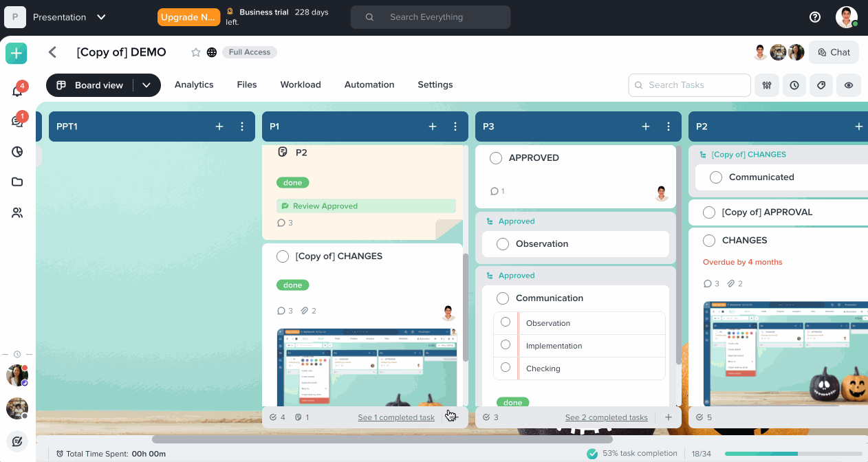Image resolution: width=868 pixels, height=462 pixels.
Task: Check the Implementation subtask
Action: [x=506, y=344]
